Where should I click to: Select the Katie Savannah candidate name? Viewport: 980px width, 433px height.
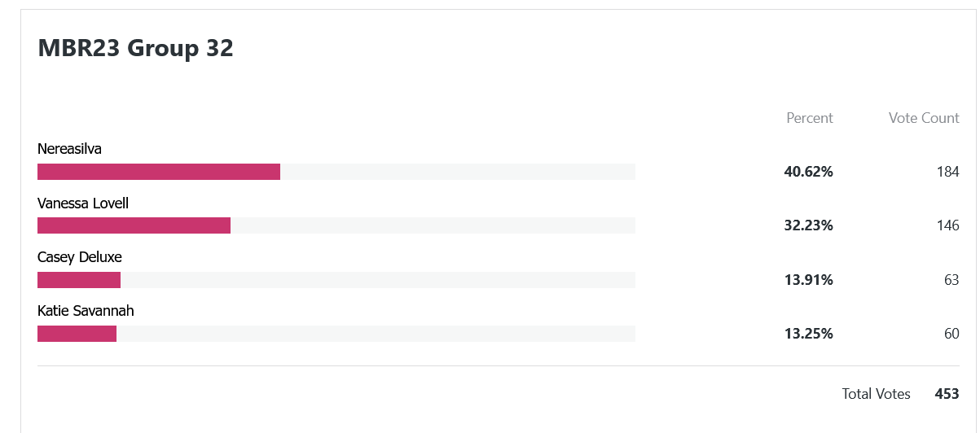click(x=86, y=311)
